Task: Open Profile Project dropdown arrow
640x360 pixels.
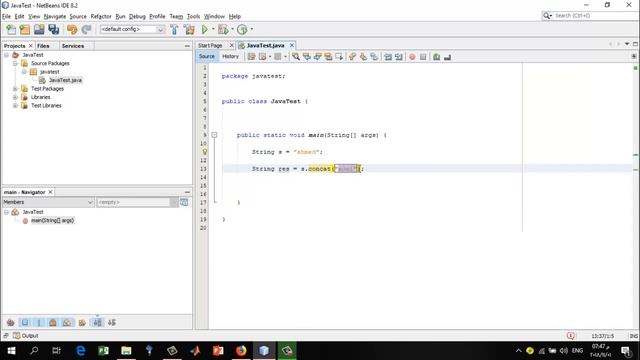Action: click(251, 29)
